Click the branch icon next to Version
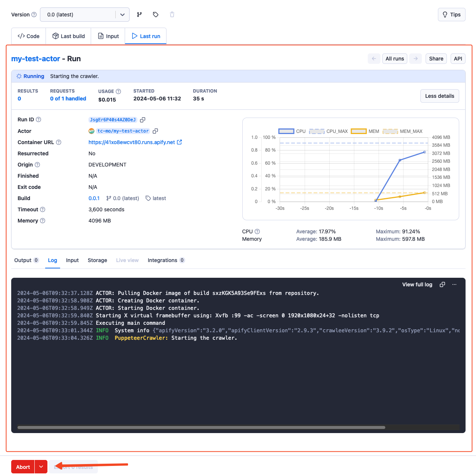Image resolution: width=476 pixels, height=476 pixels. coord(139,15)
